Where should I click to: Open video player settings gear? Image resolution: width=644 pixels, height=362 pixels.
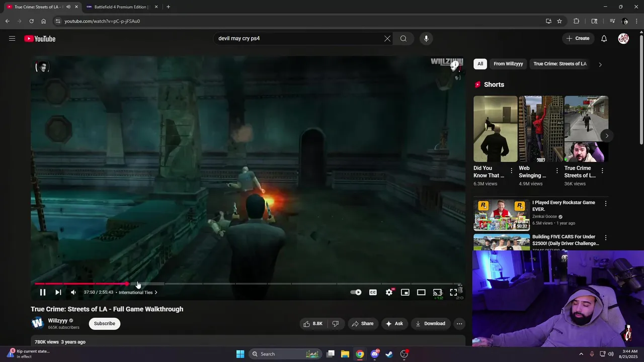[389, 292]
